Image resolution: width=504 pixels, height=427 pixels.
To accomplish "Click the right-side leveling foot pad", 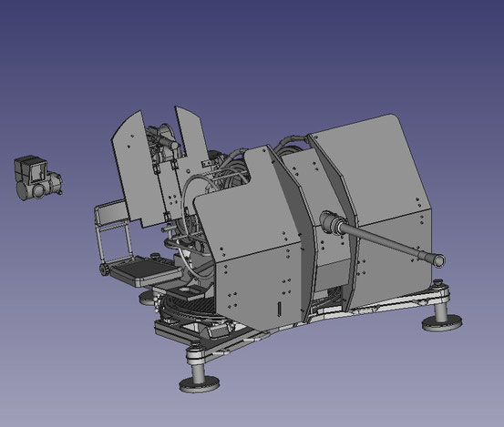I will click(x=442, y=322).
